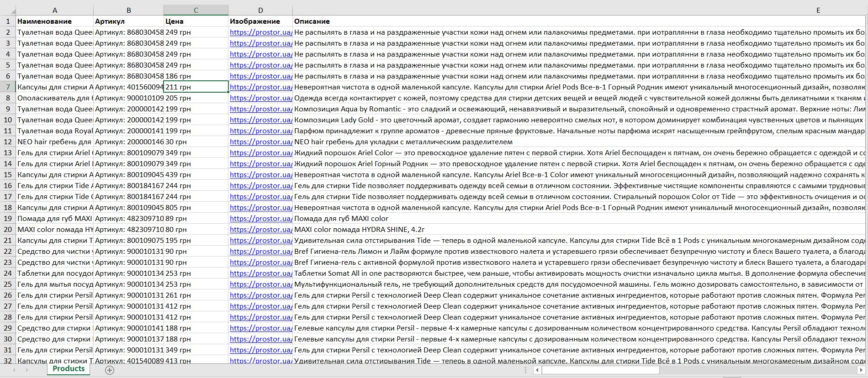868x378 pixels.
Task: Select row 1 header
Action: pos(8,21)
